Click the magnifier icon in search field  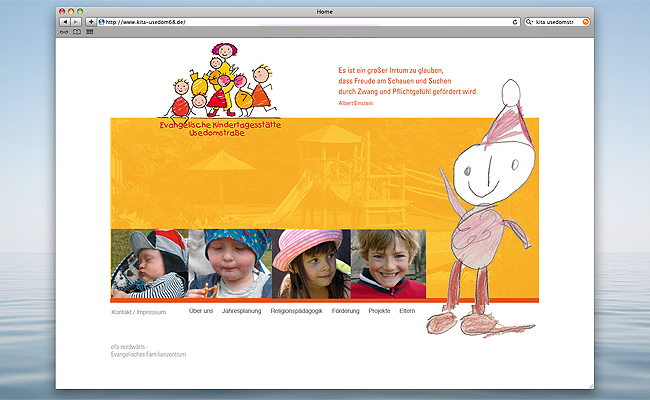(x=529, y=22)
